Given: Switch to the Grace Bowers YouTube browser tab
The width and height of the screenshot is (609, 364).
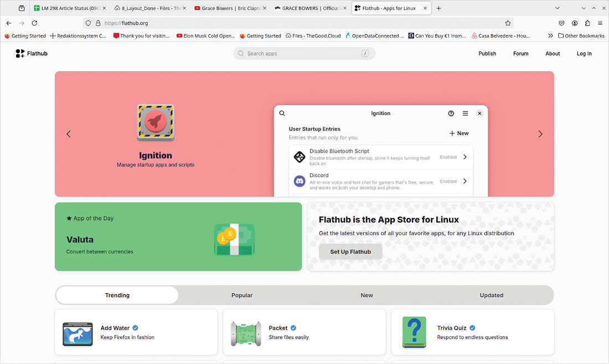Looking at the screenshot, I should coord(227,8).
